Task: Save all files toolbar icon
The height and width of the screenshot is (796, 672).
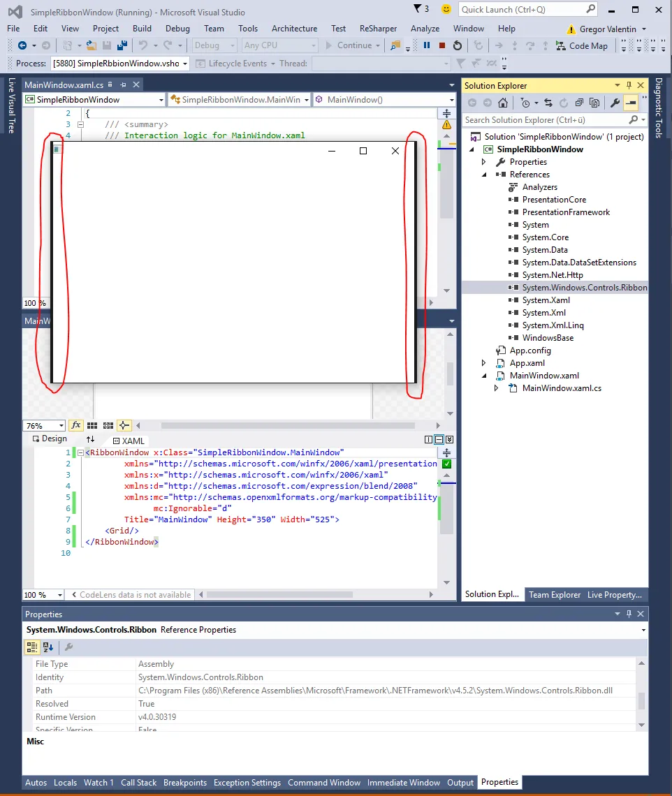Action: (122, 45)
